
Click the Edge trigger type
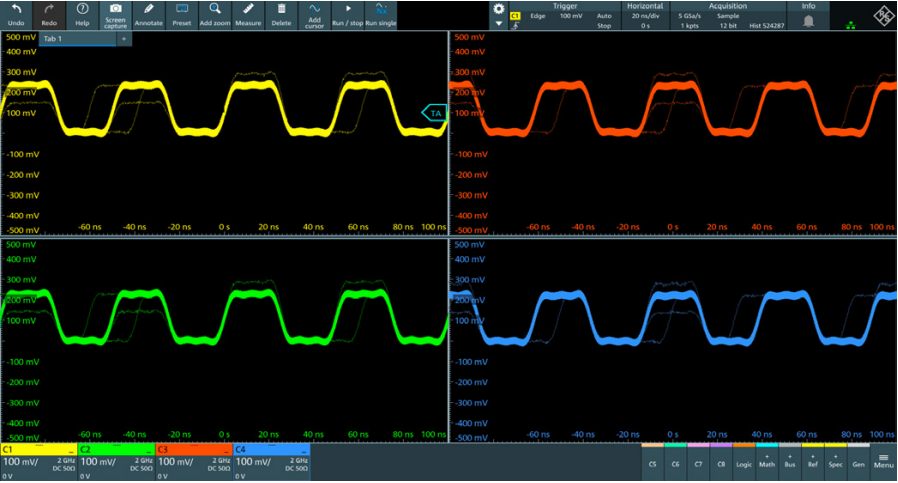point(538,16)
